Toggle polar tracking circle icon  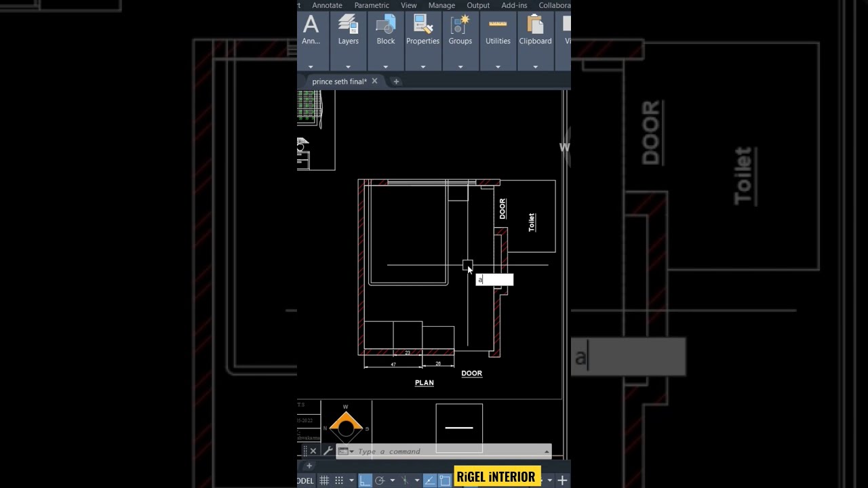coord(380,481)
